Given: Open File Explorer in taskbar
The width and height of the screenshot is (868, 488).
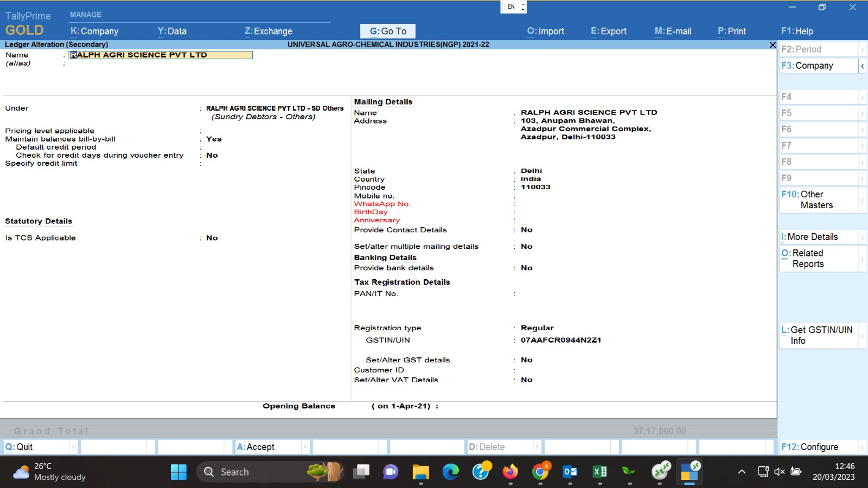Looking at the screenshot, I should coord(420,472).
